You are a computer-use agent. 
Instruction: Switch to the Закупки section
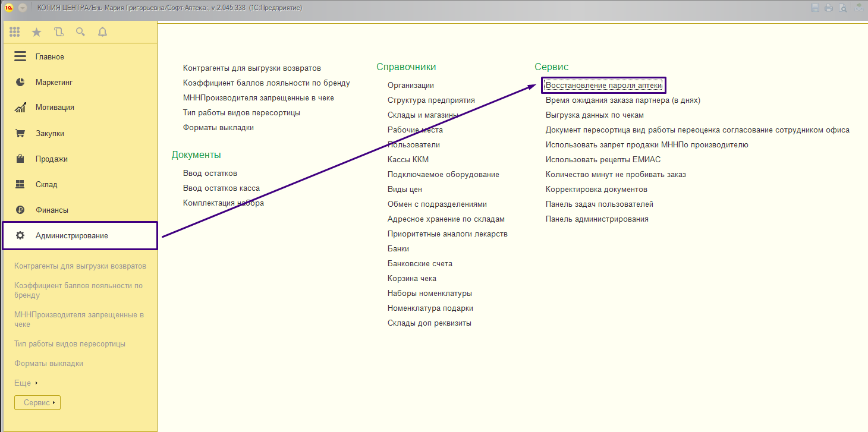(x=49, y=134)
